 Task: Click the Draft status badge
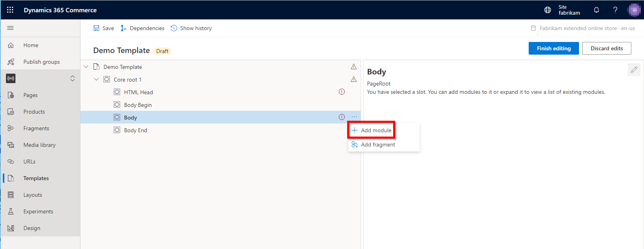162,51
